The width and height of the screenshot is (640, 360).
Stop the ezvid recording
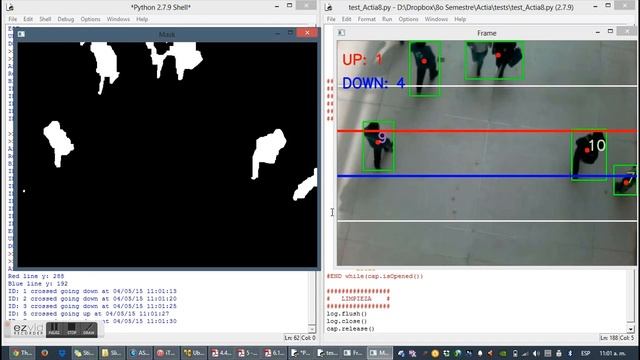click(71, 329)
